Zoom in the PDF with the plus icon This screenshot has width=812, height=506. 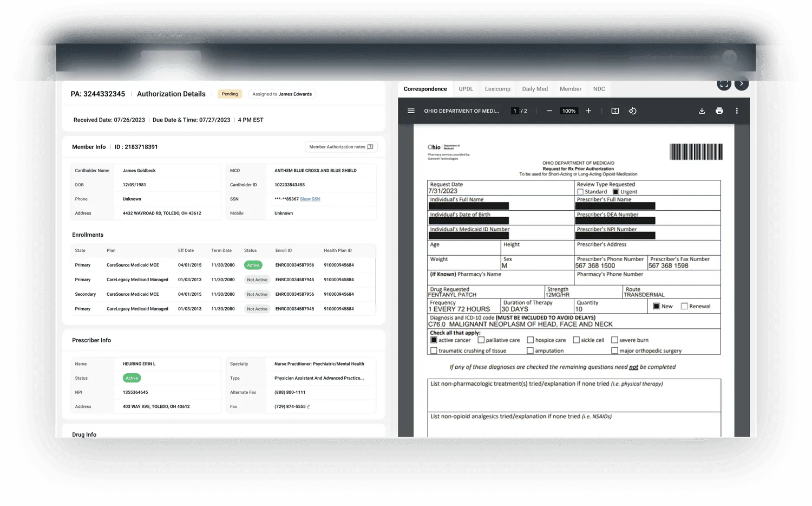tap(588, 111)
